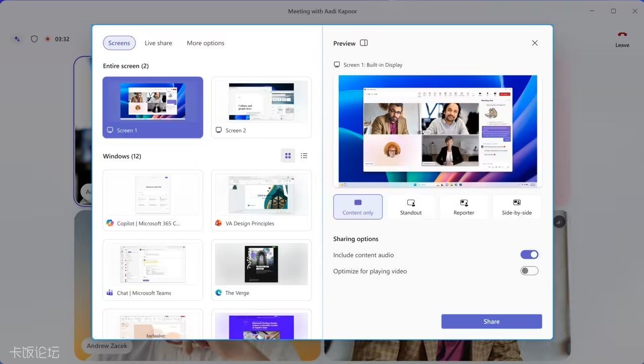Enable Optimize for playing video toggle
Screen dimensions: 644x364
pos(529,271)
